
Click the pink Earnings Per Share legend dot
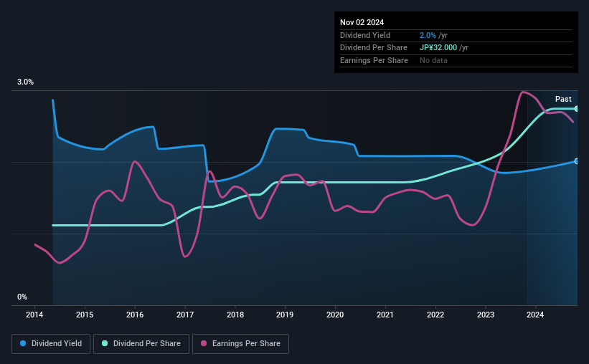point(204,343)
